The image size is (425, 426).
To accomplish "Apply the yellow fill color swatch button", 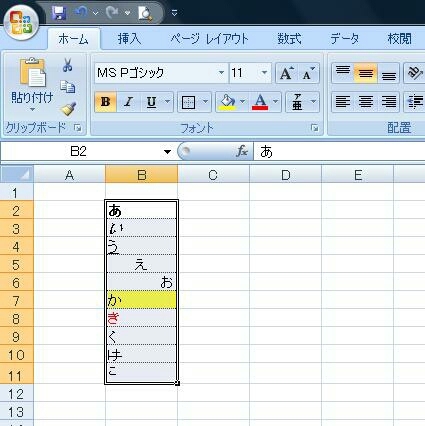I will (227, 102).
